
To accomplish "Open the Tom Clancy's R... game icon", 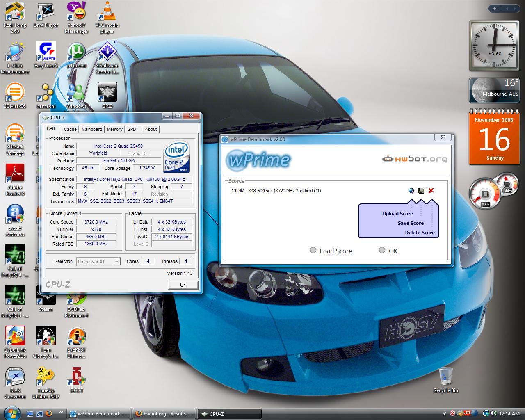I will (46, 342).
